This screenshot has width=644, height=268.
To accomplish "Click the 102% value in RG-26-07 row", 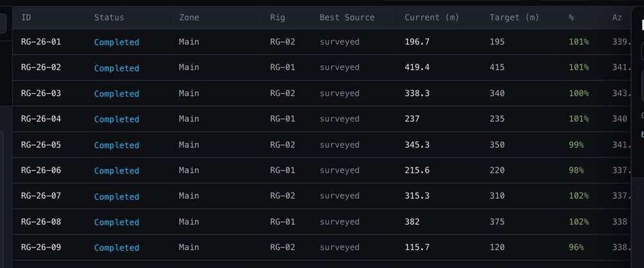I will (579, 196).
